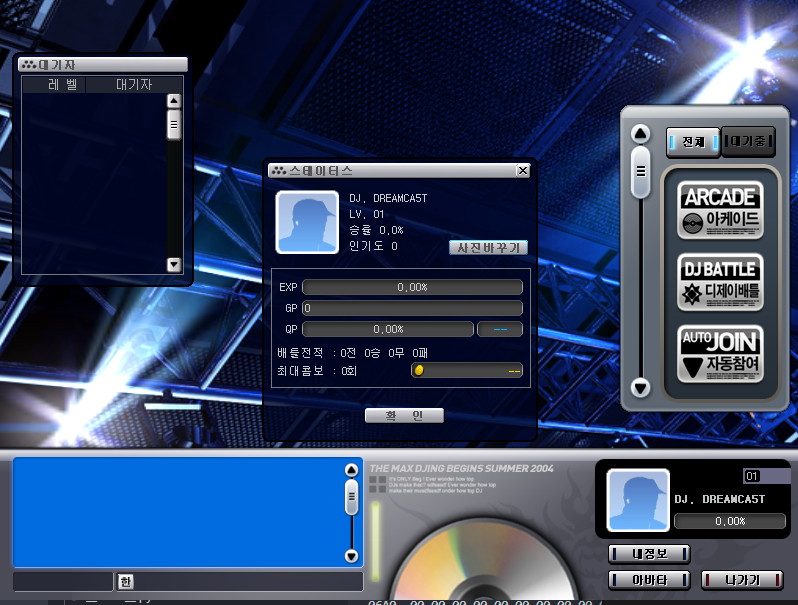Click the 01 level badge
798x605 pixels.
pos(752,476)
